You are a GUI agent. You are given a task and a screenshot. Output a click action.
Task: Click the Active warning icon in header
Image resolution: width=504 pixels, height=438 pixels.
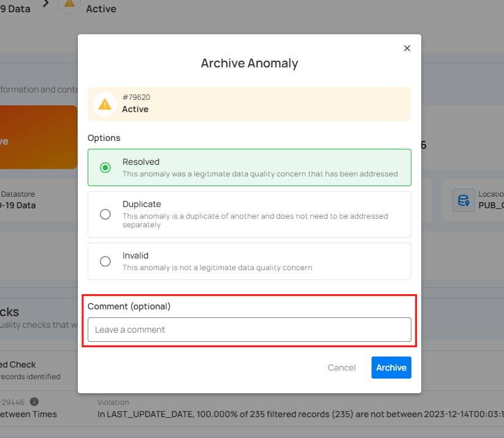(x=69, y=4)
